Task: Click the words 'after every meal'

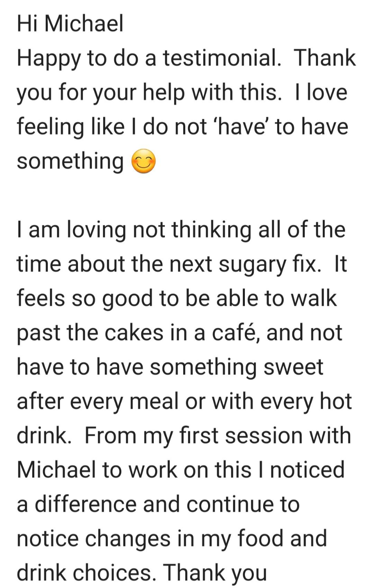Action: pyautogui.click(x=98, y=401)
